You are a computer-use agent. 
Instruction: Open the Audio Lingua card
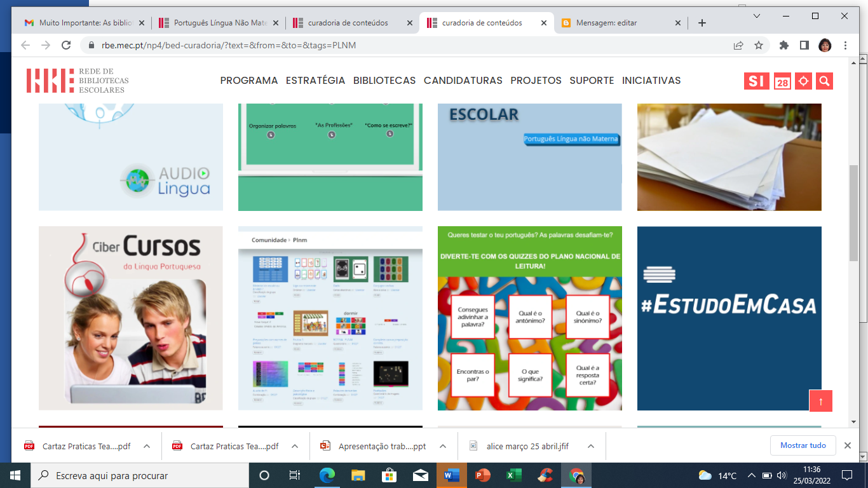click(x=131, y=157)
